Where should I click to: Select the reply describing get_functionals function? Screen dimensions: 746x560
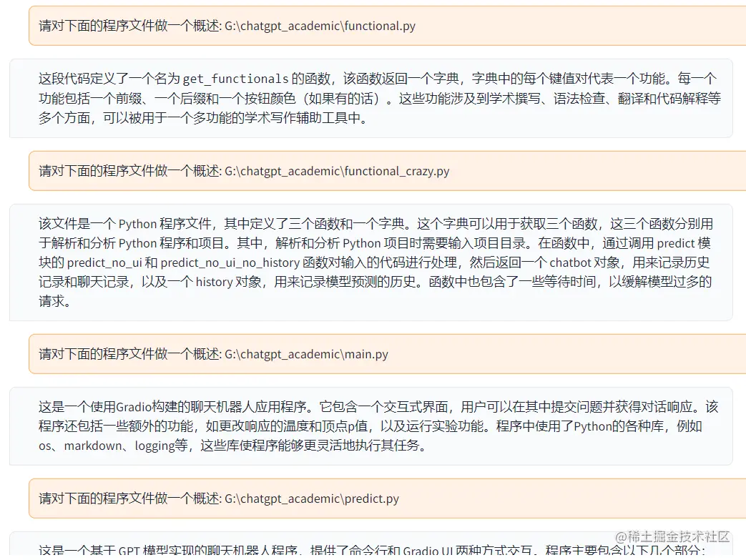coord(371,98)
